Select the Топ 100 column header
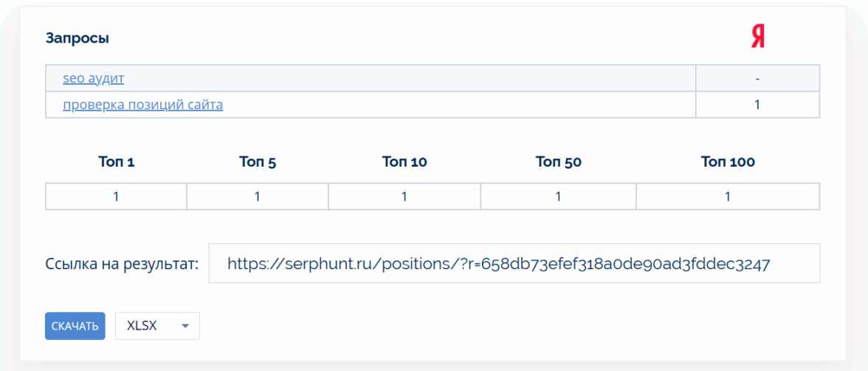 click(728, 162)
